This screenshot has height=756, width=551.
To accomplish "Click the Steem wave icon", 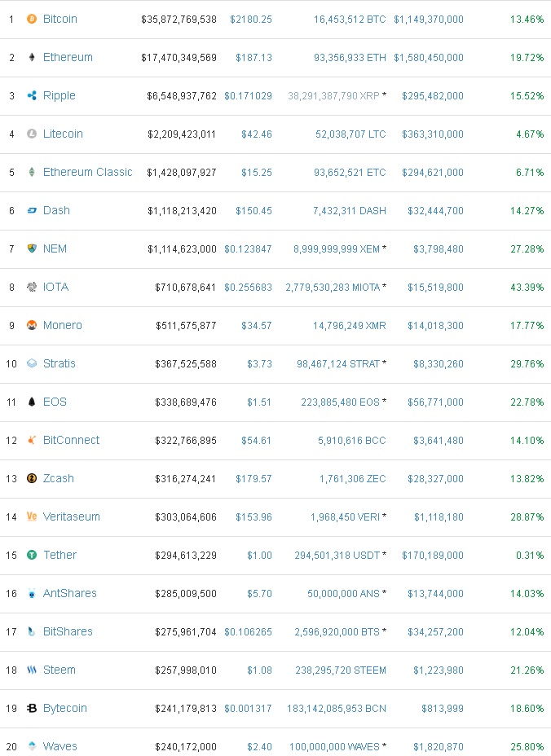I will point(32,670).
